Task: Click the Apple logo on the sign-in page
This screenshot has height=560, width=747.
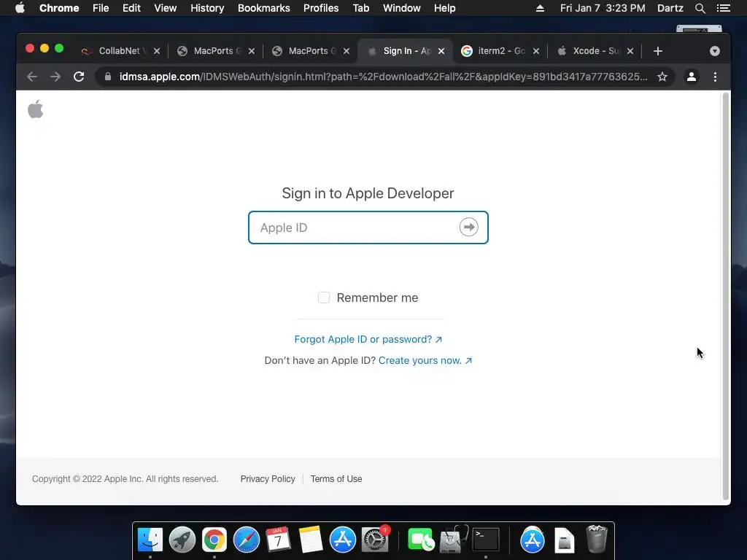Action: (35, 109)
